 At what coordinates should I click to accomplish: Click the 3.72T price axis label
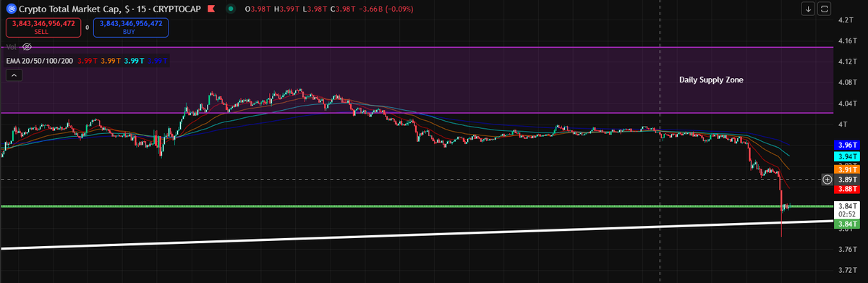[x=848, y=271]
